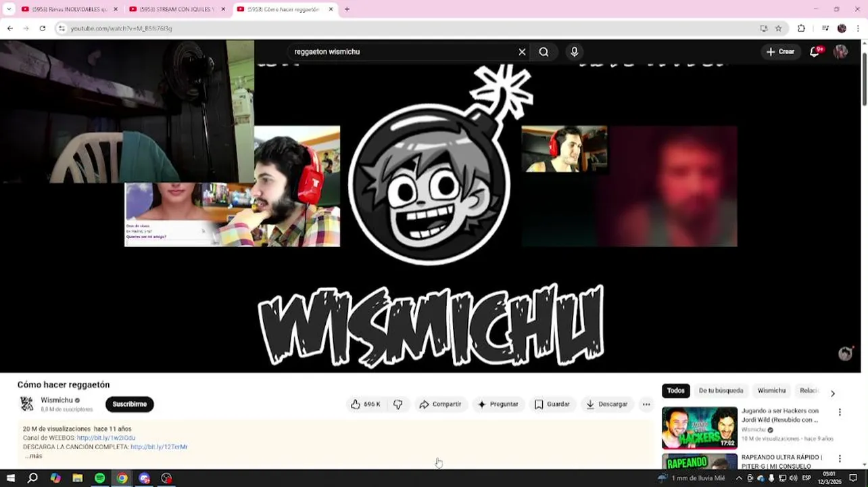Reload the page with the refresh icon
868x487 pixels.
(x=43, y=28)
